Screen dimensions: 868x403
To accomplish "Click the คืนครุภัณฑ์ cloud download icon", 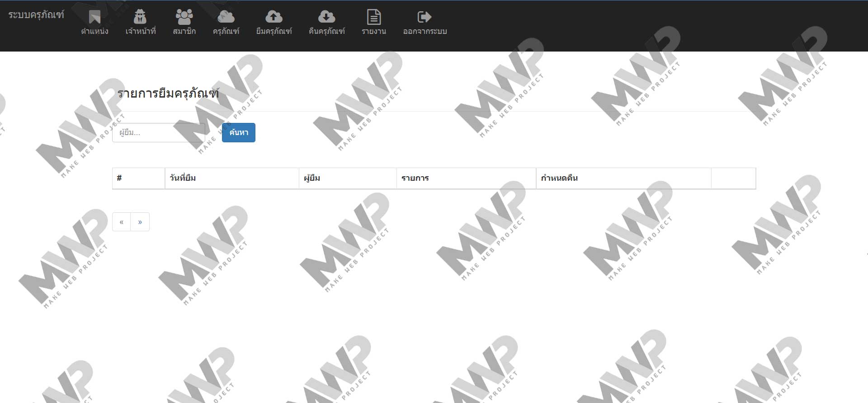I will [x=326, y=17].
